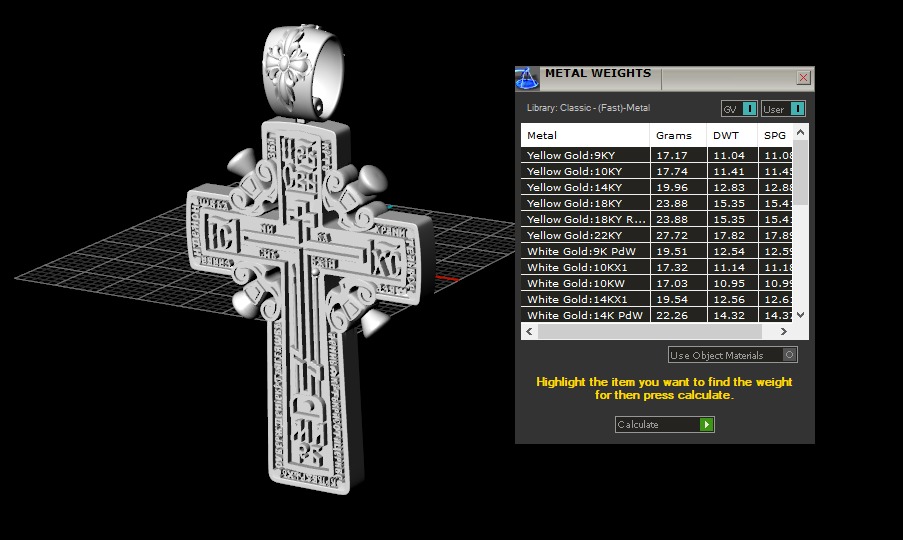Click the 12.56 DWT value for White Gold:14KX1
Screen dimensions: 903x540
point(729,299)
